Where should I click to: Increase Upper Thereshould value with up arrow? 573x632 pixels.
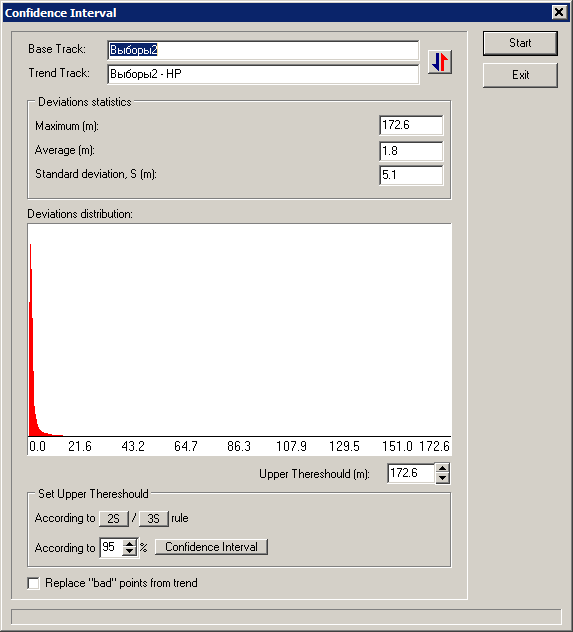coord(442,469)
